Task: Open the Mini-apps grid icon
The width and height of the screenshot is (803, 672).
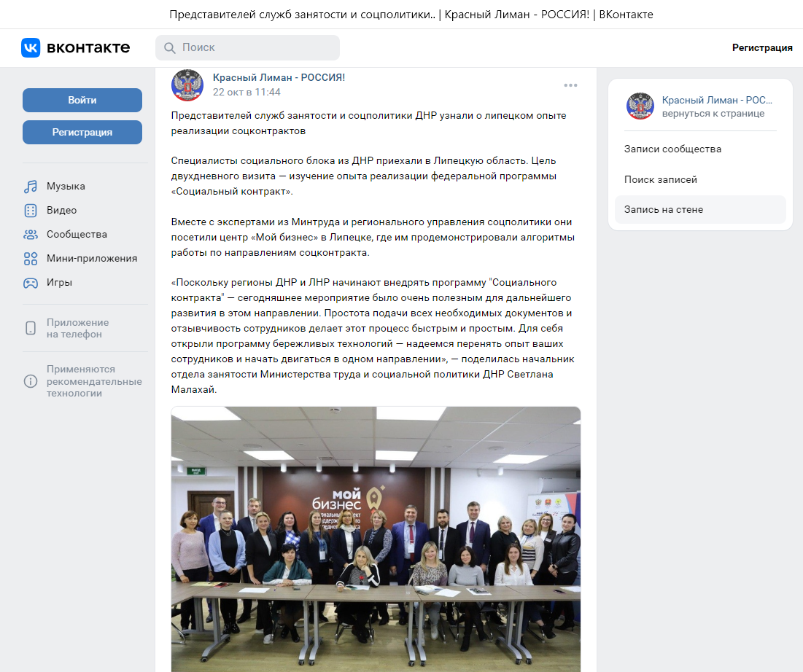Action: pyautogui.click(x=31, y=259)
